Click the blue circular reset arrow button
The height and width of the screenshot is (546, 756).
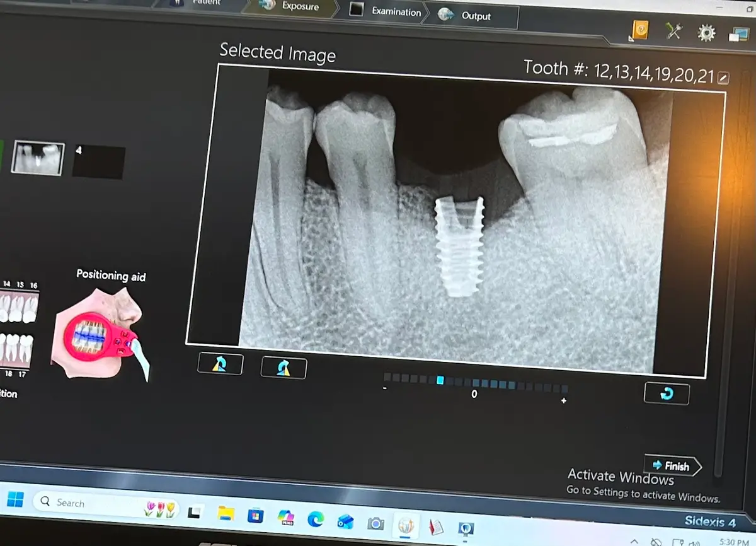point(667,393)
